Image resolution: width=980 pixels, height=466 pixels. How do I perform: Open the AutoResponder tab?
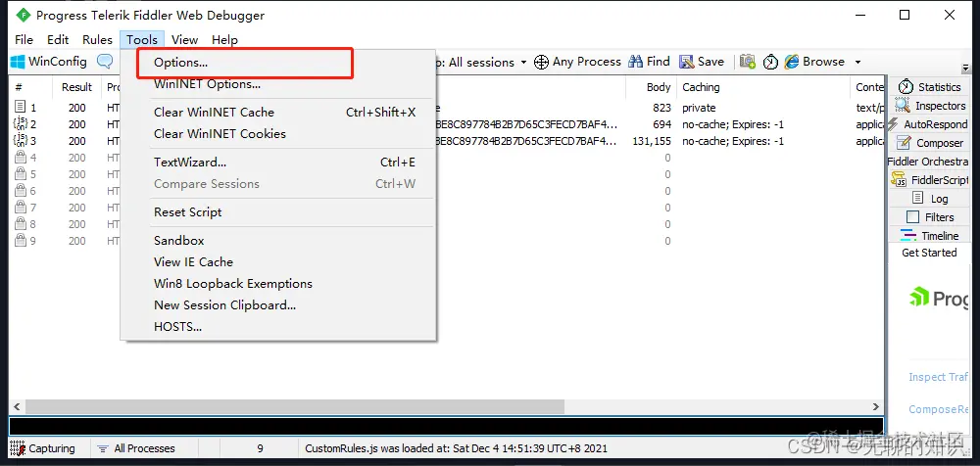(929, 124)
